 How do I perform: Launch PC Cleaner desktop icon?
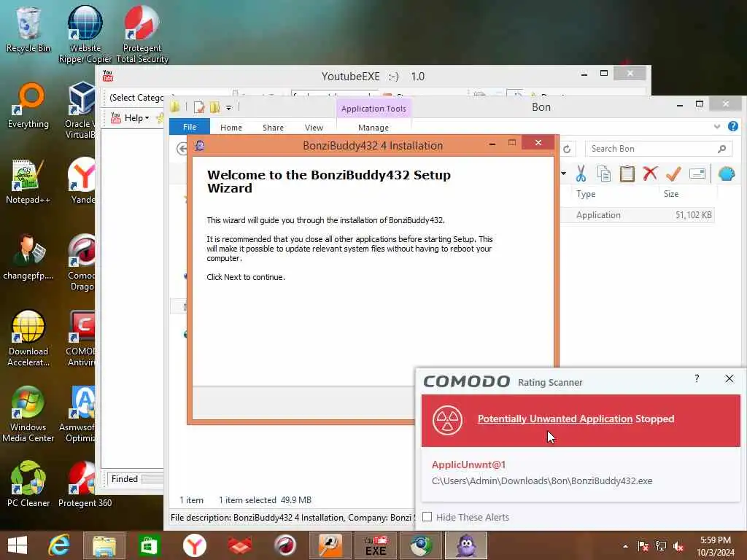[28, 484]
